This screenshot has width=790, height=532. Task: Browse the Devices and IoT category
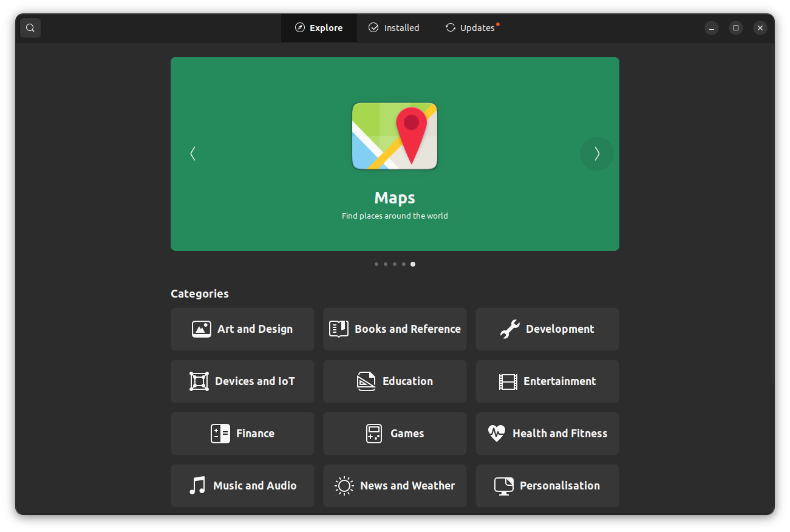pyautogui.click(x=242, y=381)
